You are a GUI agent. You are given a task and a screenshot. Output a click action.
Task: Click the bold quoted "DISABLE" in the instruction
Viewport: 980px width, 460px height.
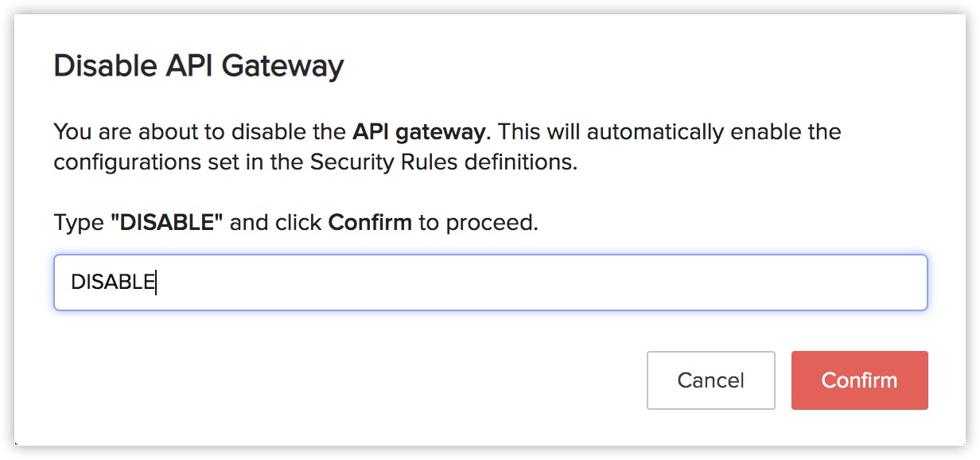pos(167,222)
